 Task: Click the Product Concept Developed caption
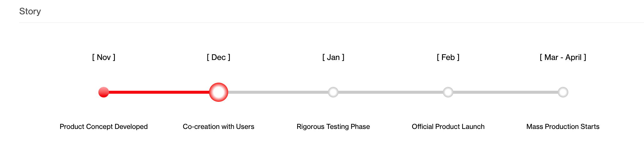104,127
